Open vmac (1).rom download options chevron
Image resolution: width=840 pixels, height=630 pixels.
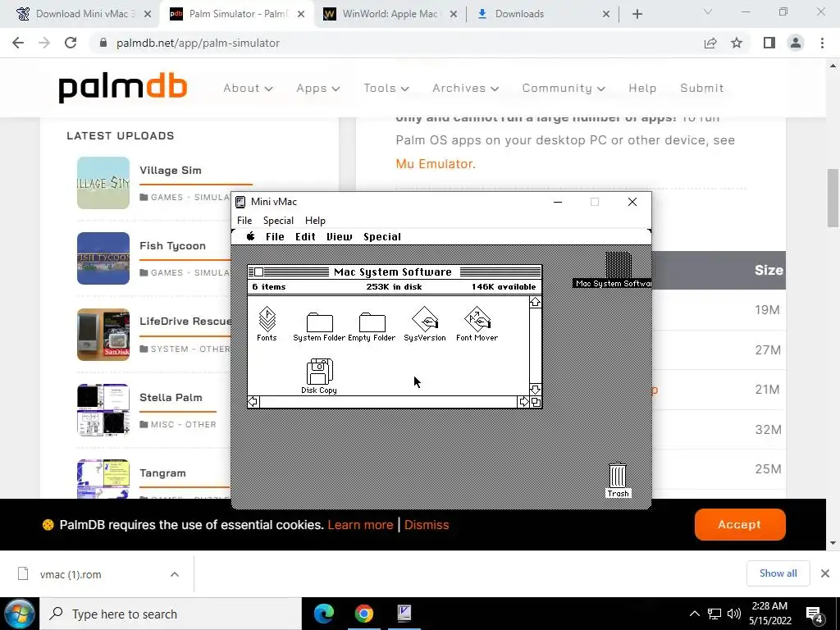tap(175, 574)
